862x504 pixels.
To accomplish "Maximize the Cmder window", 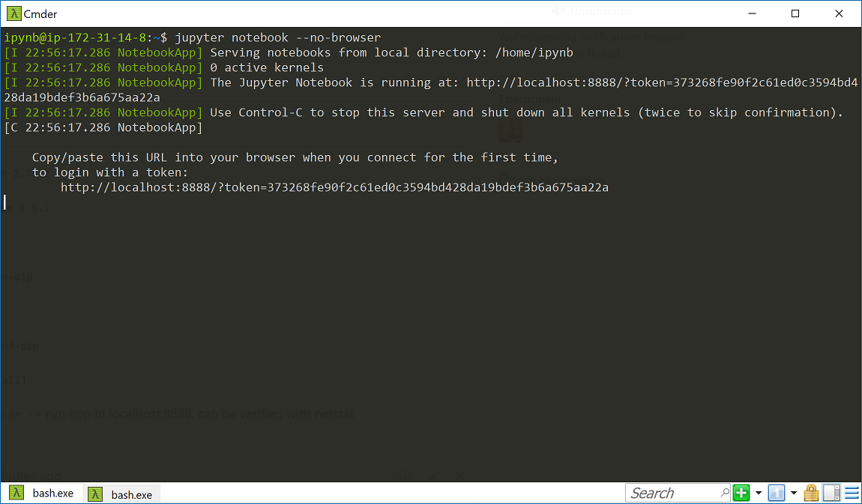I will pos(795,13).
